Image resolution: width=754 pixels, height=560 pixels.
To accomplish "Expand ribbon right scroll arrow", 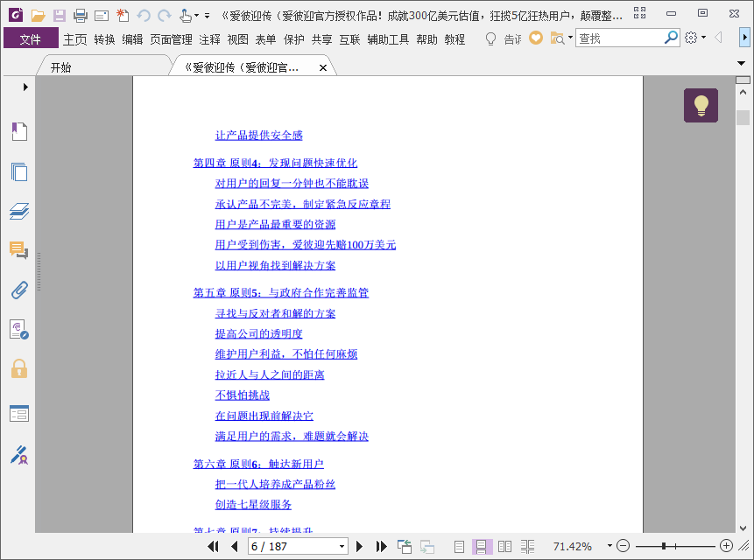I will click(x=744, y=38).
